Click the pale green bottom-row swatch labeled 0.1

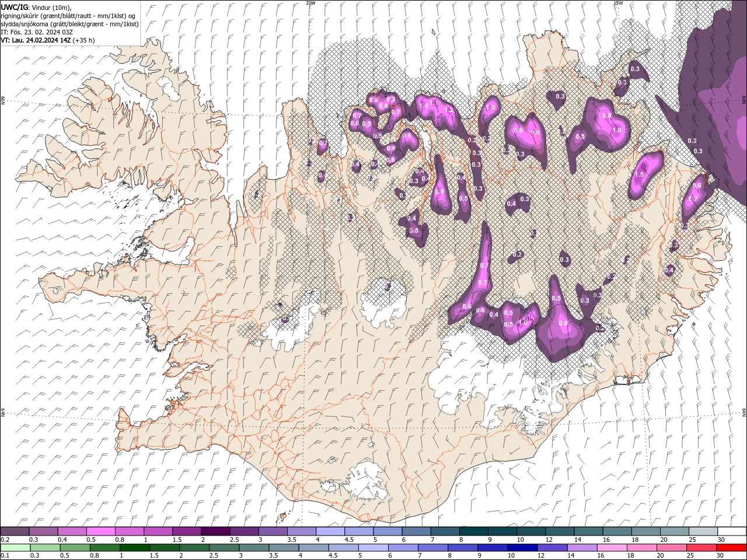tap(15, 548)
